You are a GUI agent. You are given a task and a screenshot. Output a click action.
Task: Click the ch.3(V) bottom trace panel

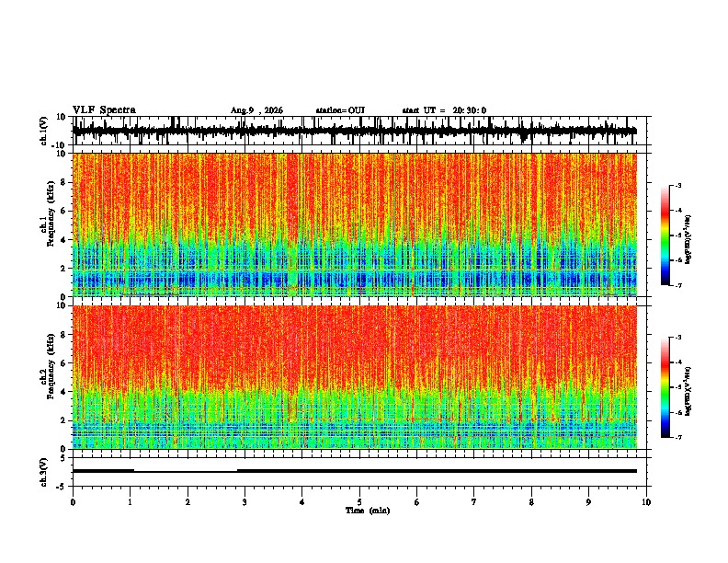359,472
